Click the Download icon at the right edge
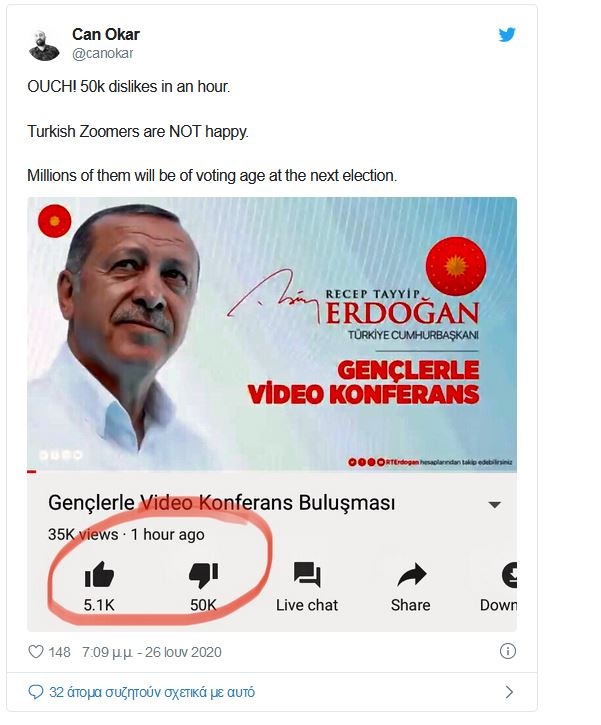Screen dimensions: 601x725 pos(509,575)
